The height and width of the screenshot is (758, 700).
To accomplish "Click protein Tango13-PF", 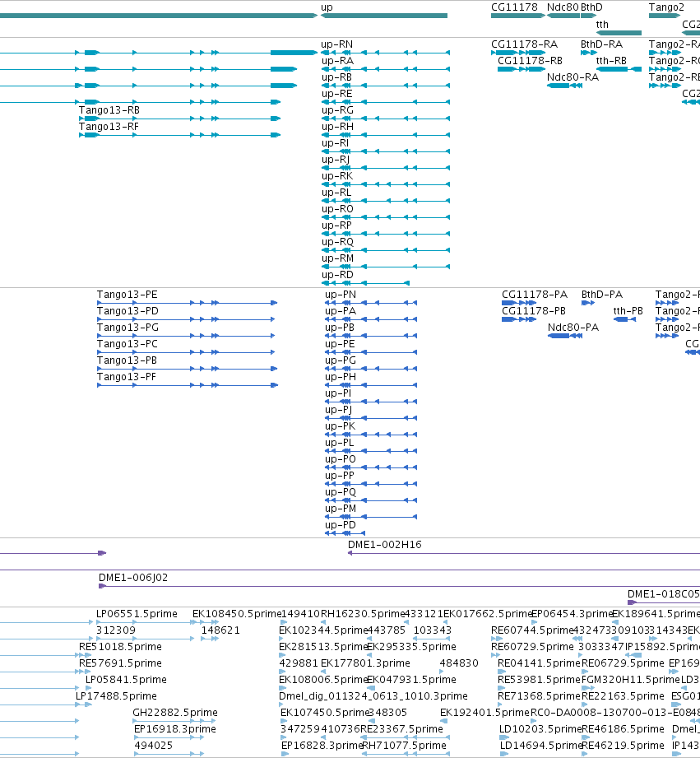I will coord(187,385).
